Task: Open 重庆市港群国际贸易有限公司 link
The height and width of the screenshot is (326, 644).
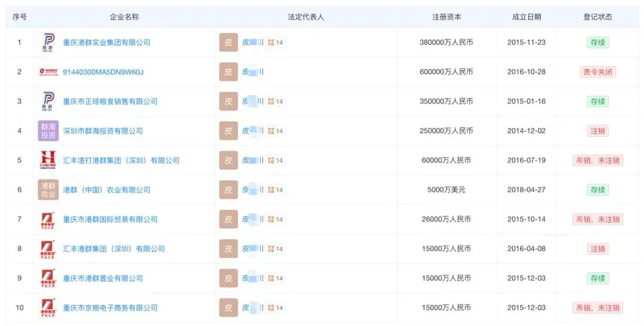Action: tap(110, 219)
